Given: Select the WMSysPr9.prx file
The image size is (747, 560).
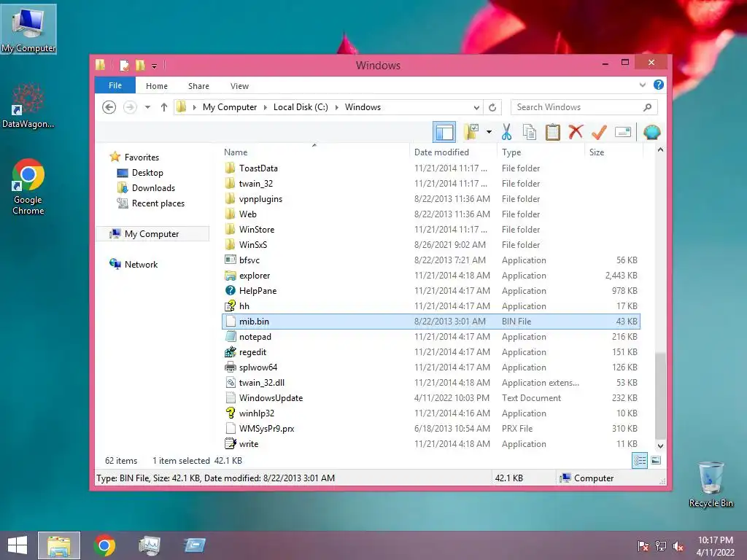Looking at the screenshot, I should tap(431, 429).
